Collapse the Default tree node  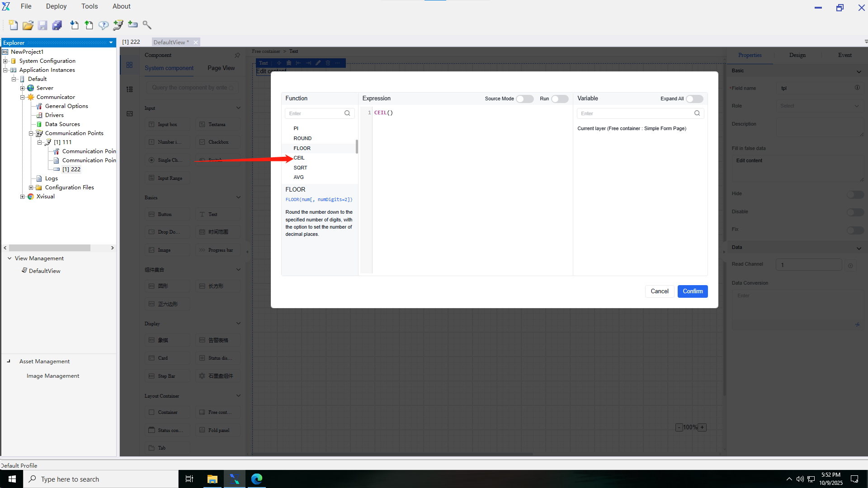pos(14,79)
